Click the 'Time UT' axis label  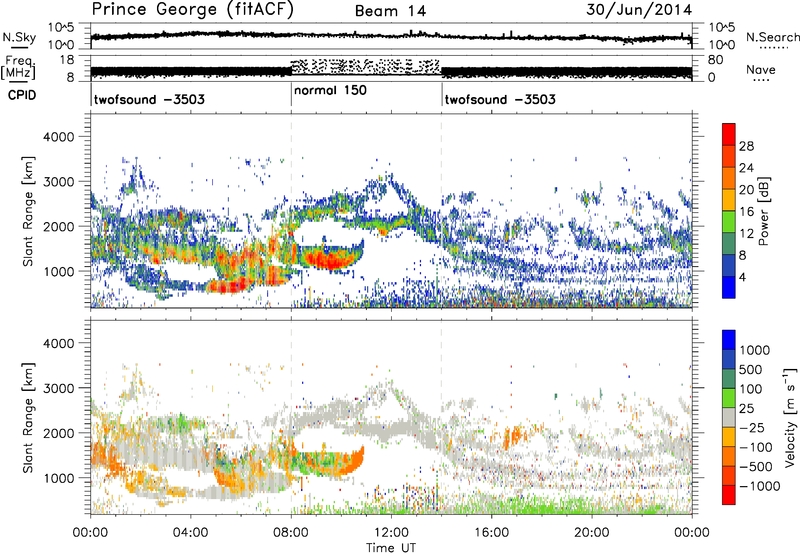(391, 548)
